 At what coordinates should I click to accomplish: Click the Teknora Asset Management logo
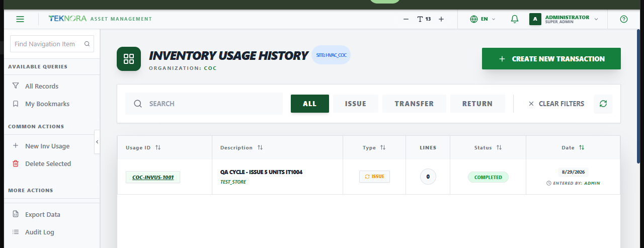click(100, 19)
